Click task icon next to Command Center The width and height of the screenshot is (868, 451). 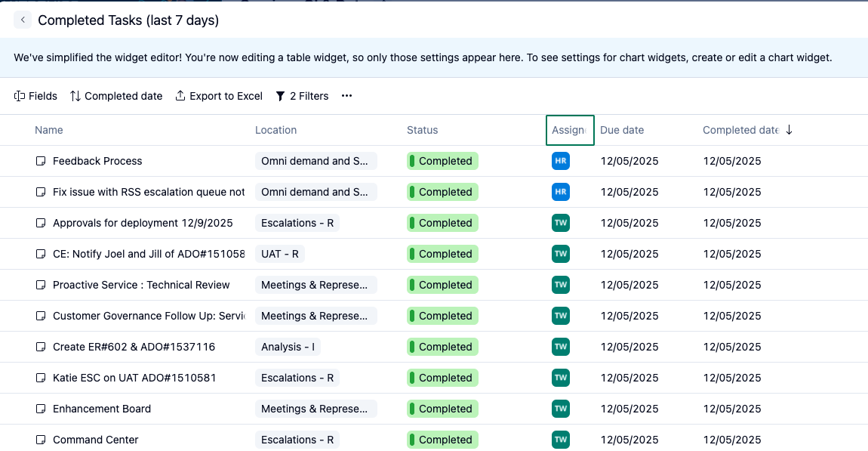(x=41, y=440)
